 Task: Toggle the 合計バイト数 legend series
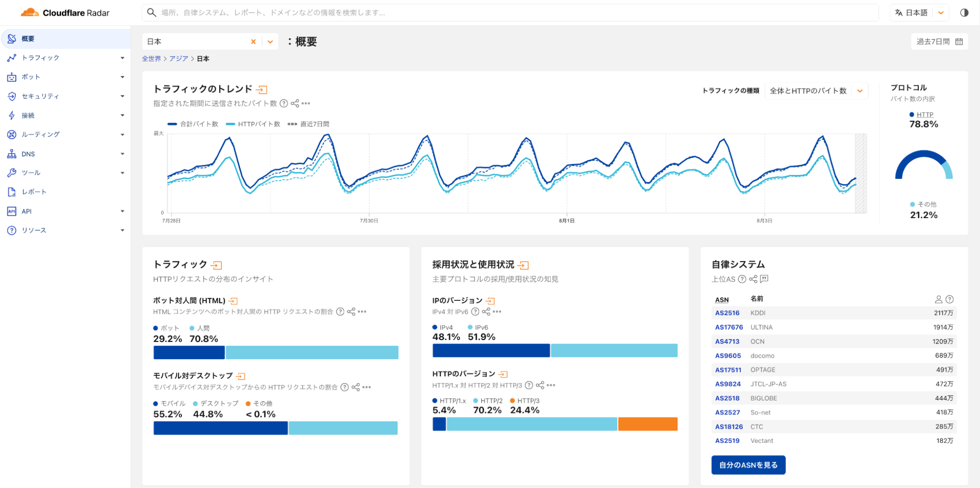click(193, 124)
